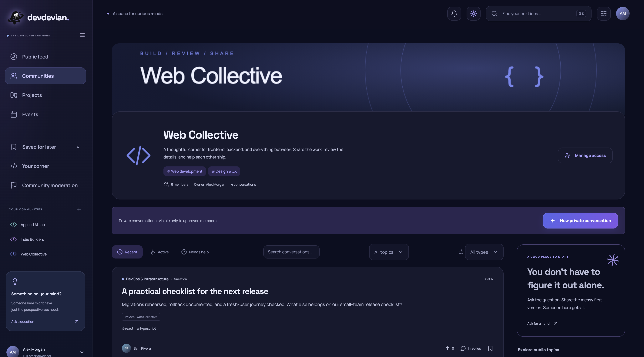Image resolution: width=644 pixels, height=357 pixels.
Task: Open the Communities section
Action: (45, 76)
